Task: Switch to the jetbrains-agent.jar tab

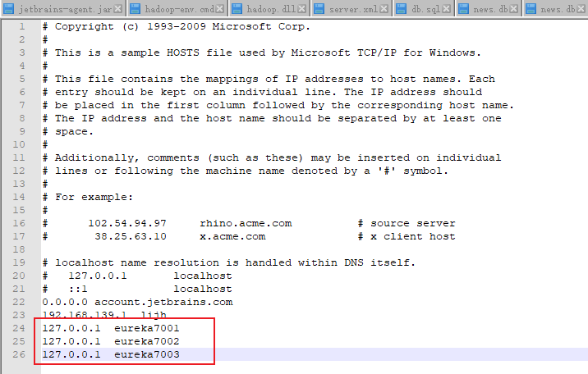Action: coord(62,8)
